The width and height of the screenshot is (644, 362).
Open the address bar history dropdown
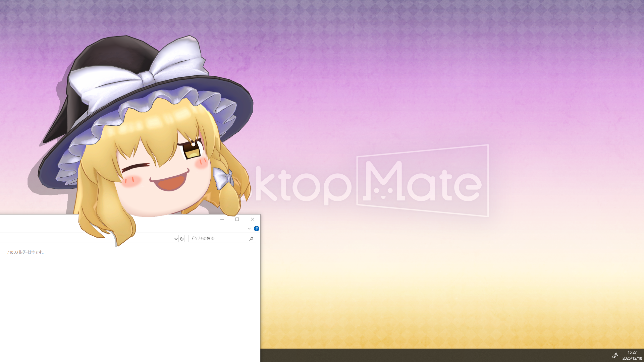176,239
